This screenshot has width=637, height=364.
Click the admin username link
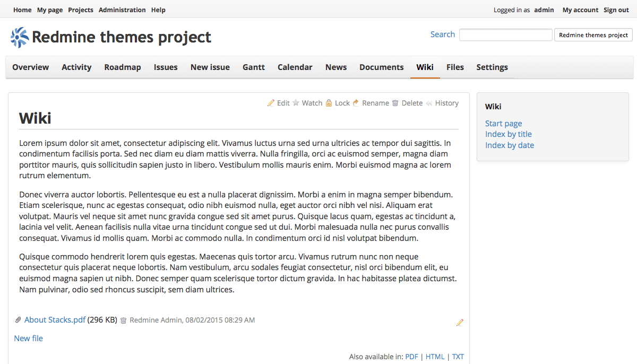(x=544, y=10)
